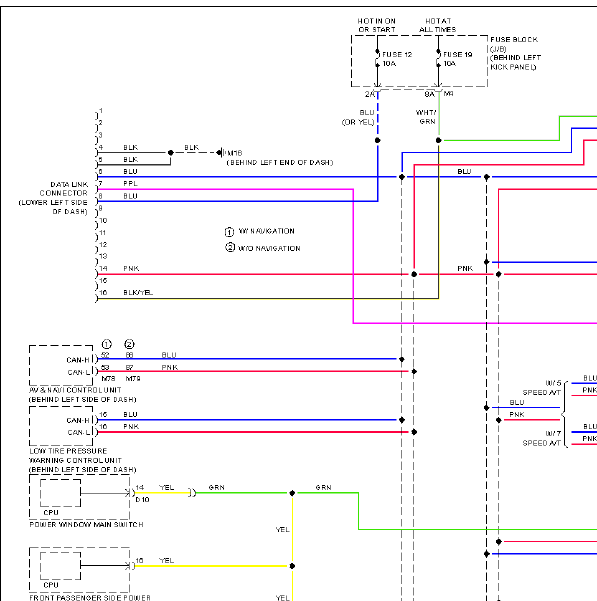Screen dimensions: 597x601
Task: Select the 'BLU (OR YEL)' wire label
Action: [358, 117]
